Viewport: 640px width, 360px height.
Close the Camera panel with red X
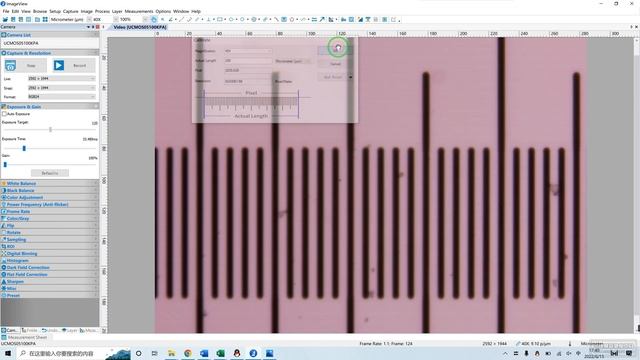pos(98,27)
